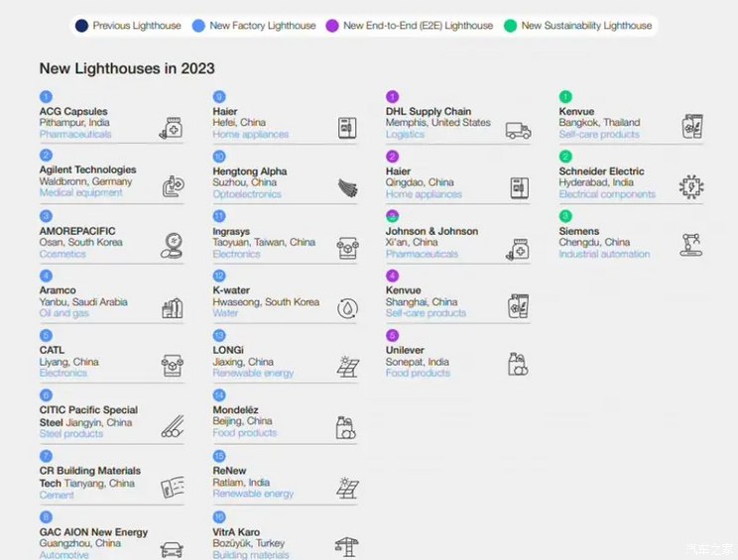Screen dimensions: 738x560
Task: Click the robot arm icon beside Siemens
Action: [691, 245]
